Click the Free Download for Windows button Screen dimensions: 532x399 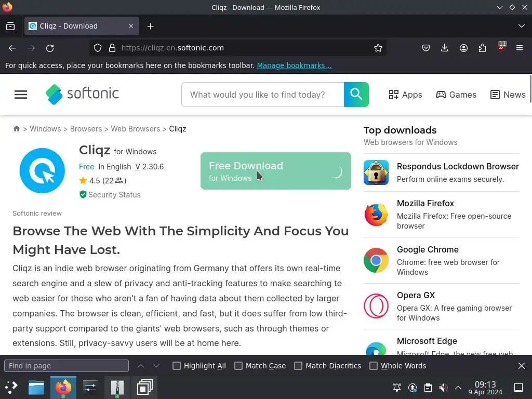[x=276, y=171]
